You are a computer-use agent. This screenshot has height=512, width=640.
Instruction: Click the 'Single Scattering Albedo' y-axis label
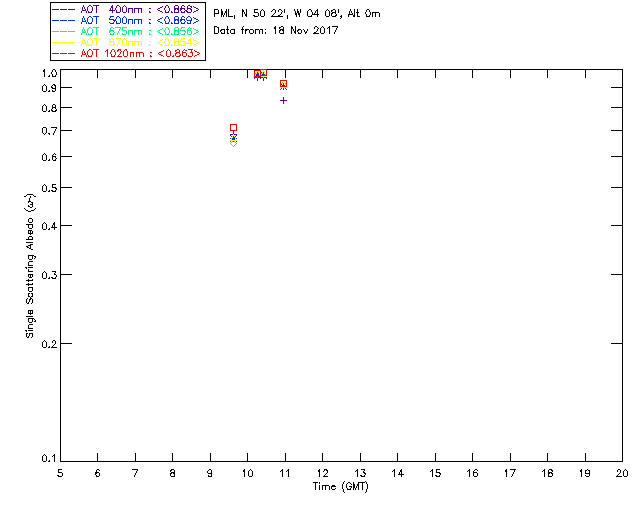point(30,265)
